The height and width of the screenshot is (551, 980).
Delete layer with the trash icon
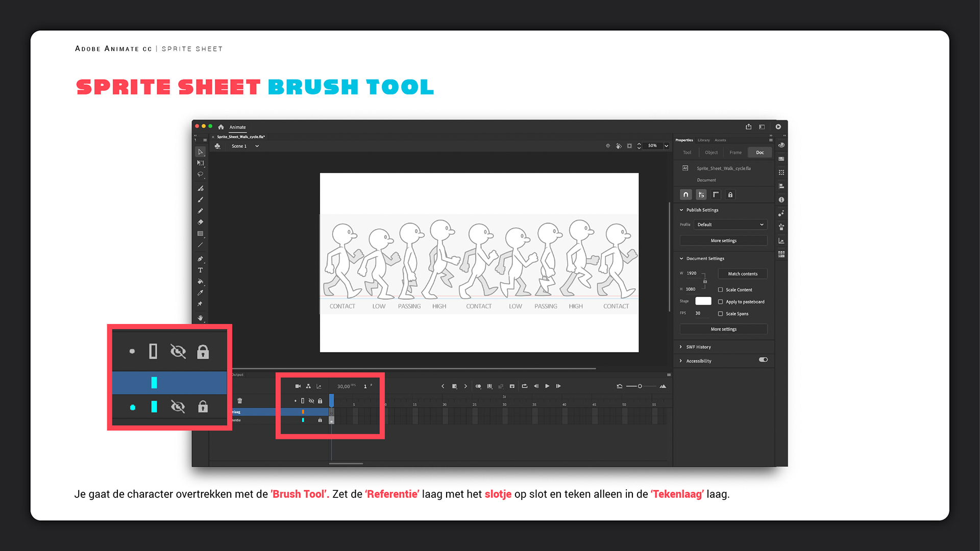tap(240, 400)
